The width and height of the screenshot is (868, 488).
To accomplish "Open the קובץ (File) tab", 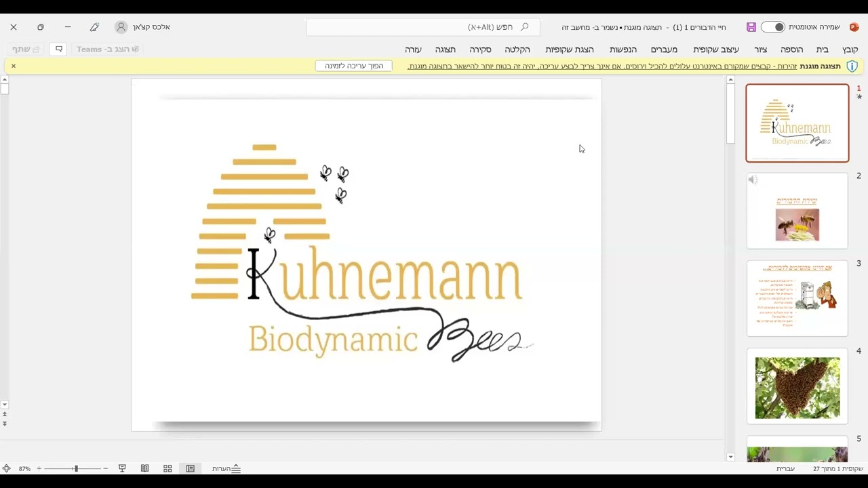I will pos(850,49).
